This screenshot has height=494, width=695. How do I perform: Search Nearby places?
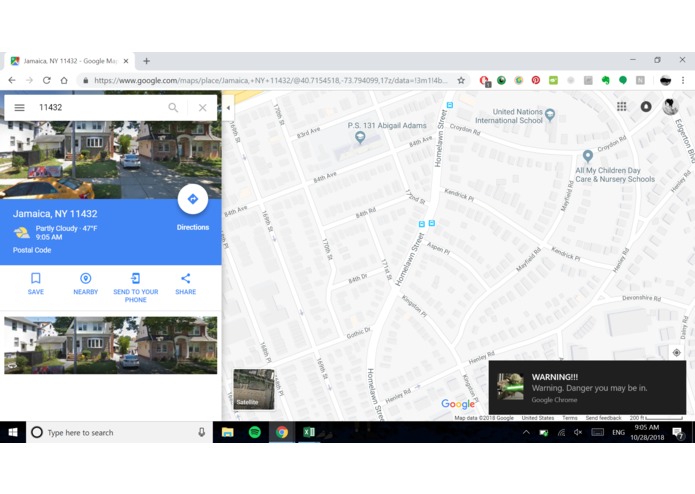tap(86, 284)
